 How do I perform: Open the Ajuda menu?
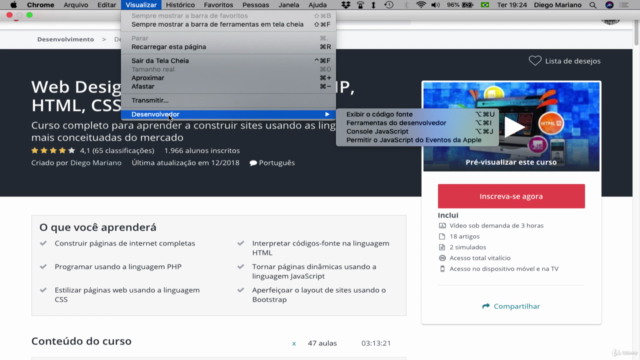tap(318, 5)
